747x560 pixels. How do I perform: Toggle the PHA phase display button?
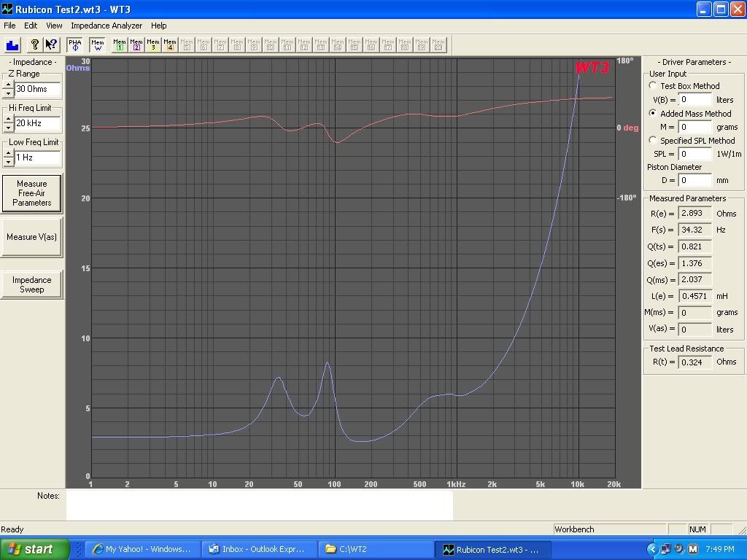click(75, 44)
